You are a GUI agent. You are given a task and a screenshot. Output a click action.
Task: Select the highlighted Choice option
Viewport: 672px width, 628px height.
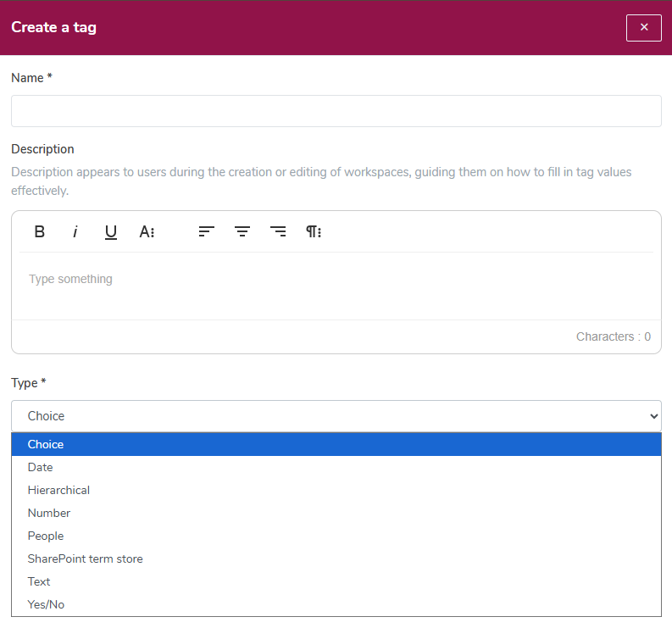(336, 445)
